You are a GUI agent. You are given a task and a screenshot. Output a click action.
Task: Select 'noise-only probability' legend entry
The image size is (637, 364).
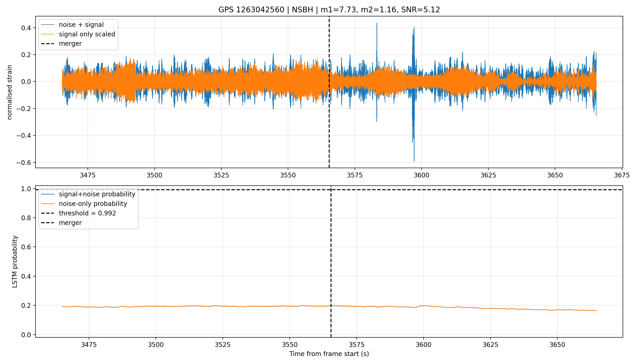pyautogui.click(x=84, y=204)
